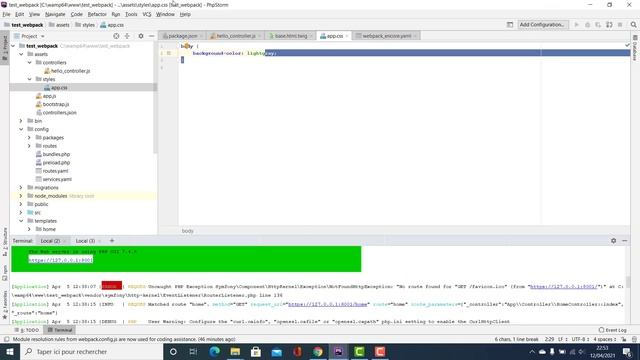Open the https://127.0.0.1:8001/home link in log
This screenshot has height=360, width=640.
(328, 304)
